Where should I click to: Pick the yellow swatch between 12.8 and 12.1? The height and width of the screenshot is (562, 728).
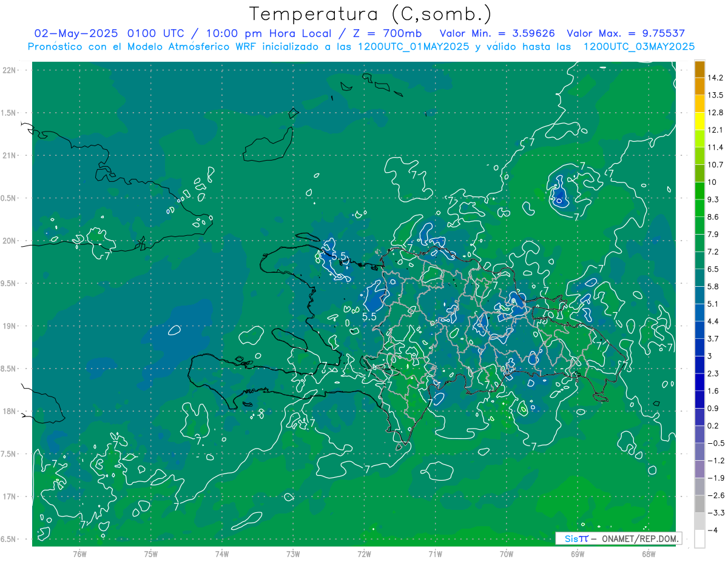pyautogui.click(x=699, y=121)
